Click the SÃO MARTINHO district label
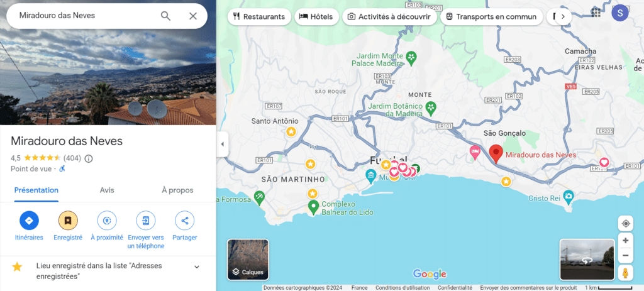The width and height of the screenshot is (644, 291). (x=293, y=179)
